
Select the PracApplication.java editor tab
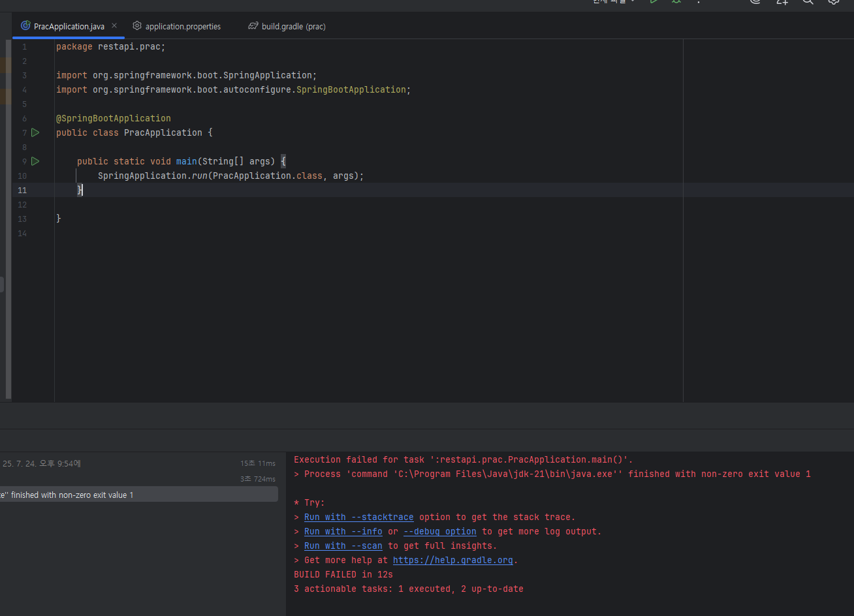click(69, 26)
